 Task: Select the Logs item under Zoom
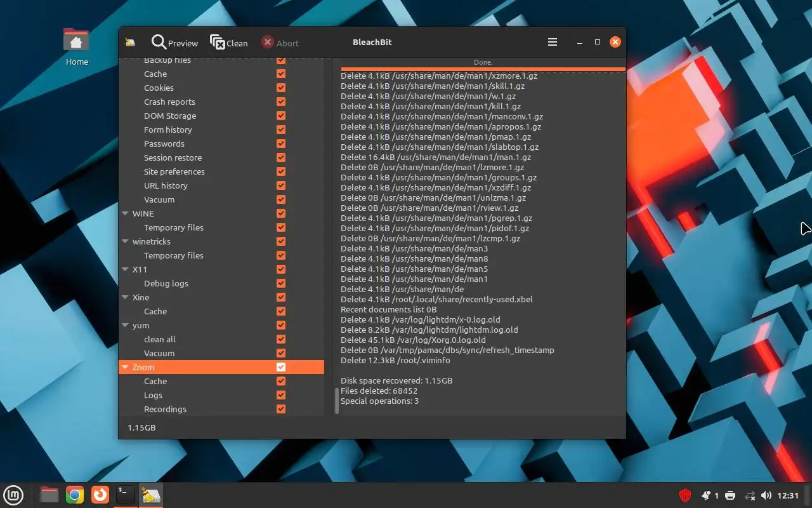click(153, 395)
